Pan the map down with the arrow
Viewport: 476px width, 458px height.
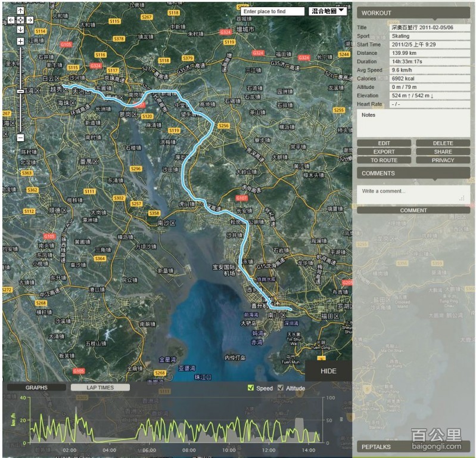(20, 29)
